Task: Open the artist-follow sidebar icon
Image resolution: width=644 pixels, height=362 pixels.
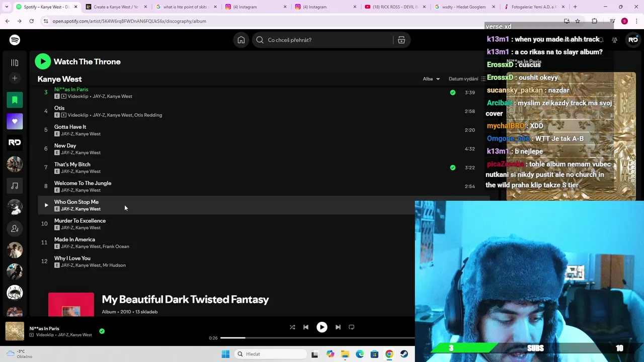Action: [15, 228]
